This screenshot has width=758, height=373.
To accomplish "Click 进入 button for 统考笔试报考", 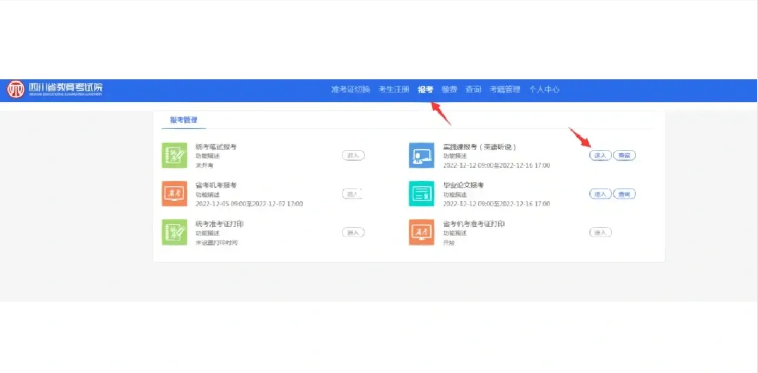I will [x=353, y=155].
